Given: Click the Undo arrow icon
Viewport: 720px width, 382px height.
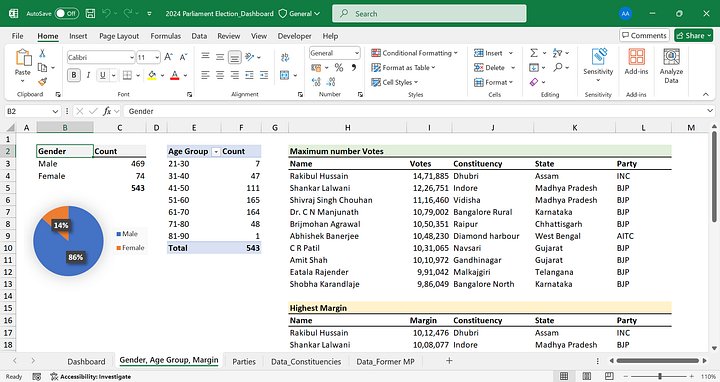Looking at the screenshot, I should [107, 13].
